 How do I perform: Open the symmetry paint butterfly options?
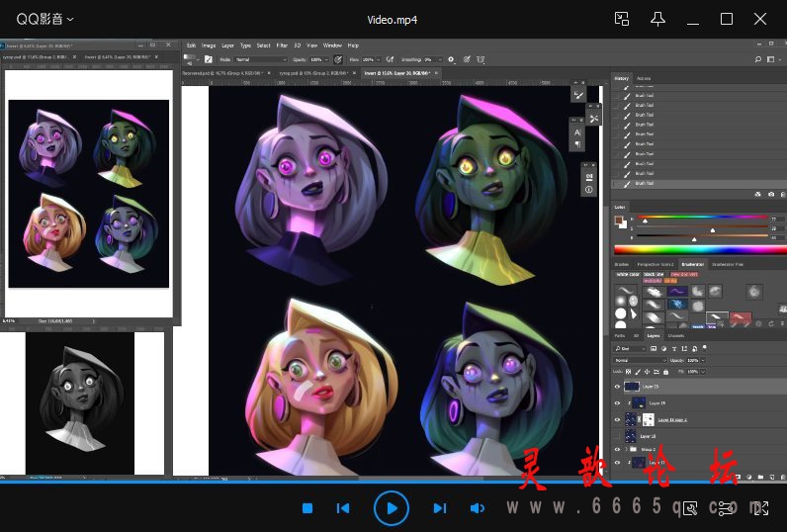[481, 59]
